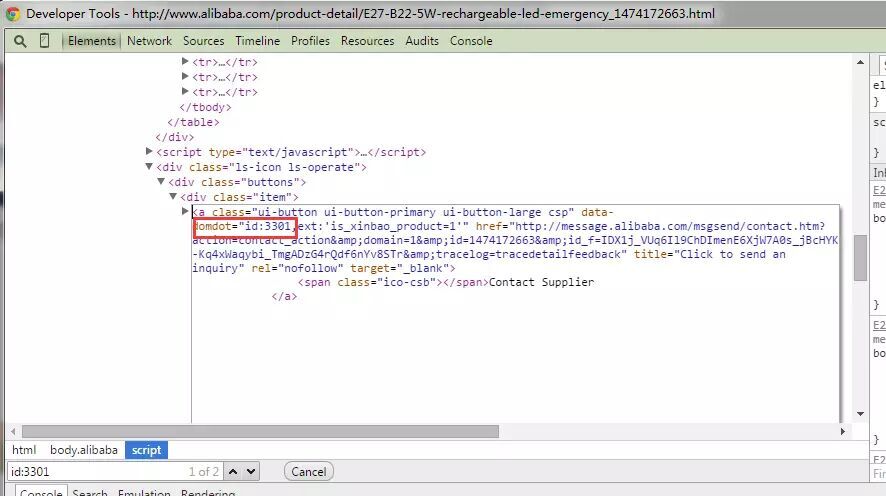Image resolution: width=886 pixels, height=496 pixels.
Task: Jump to previous search match arrow
Action: point(231,471)
